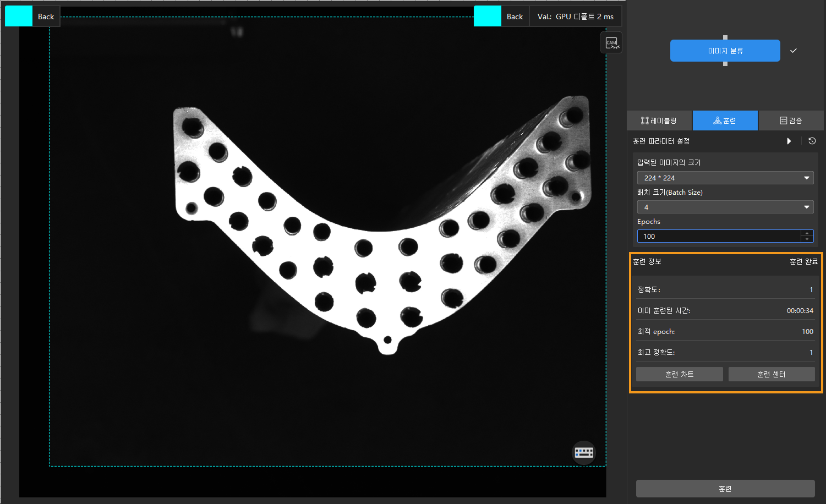Click the play arrow beside 훈련 파라미터 설정

click(789, 141)
